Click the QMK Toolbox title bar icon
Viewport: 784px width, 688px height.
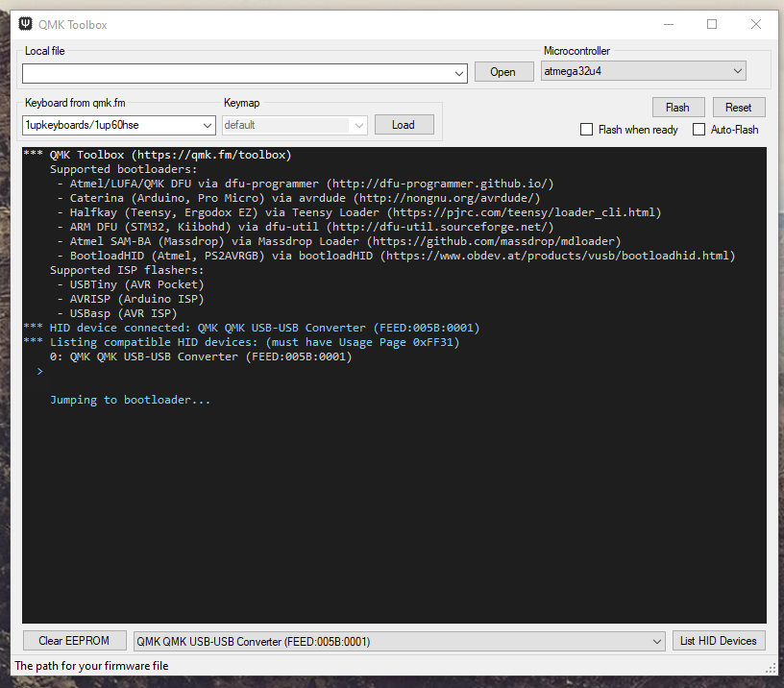tap(24, 23)
